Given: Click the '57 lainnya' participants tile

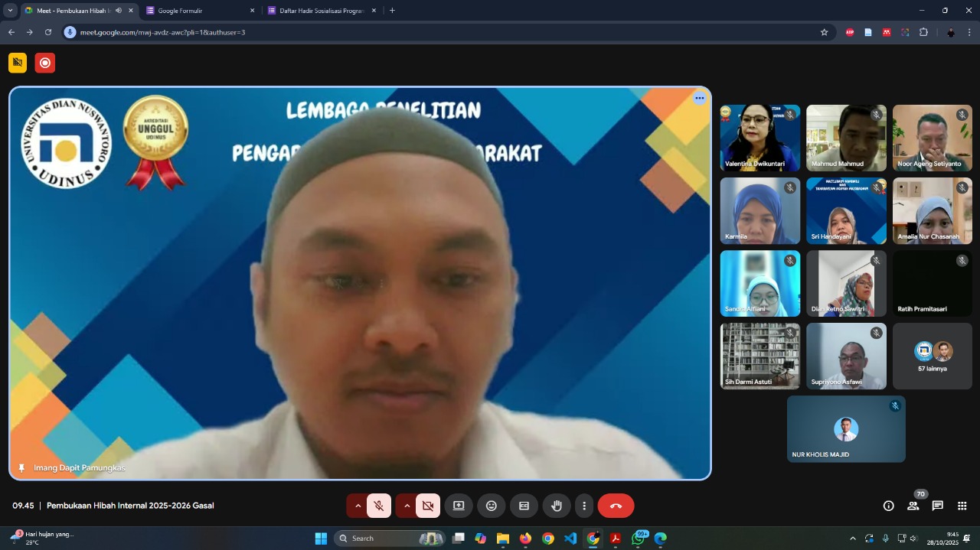Looking at the screenshot, I should pyautogui.click(x=932, y=356).
